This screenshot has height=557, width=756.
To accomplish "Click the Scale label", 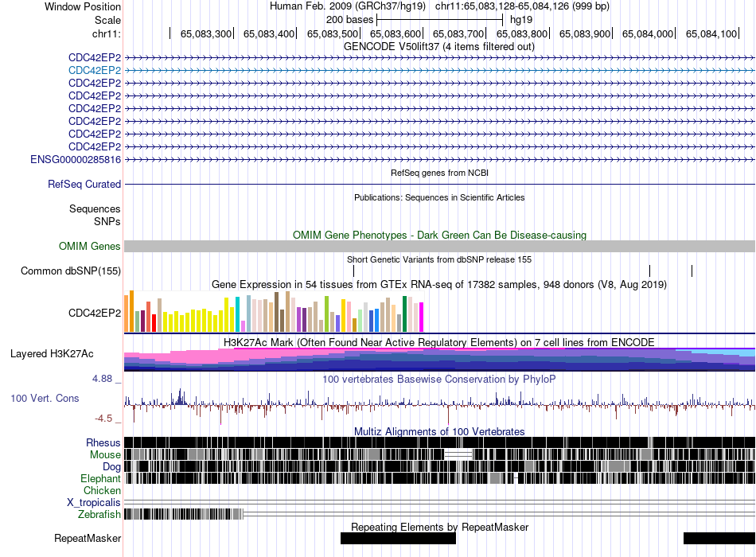I will tap(107, 20).
